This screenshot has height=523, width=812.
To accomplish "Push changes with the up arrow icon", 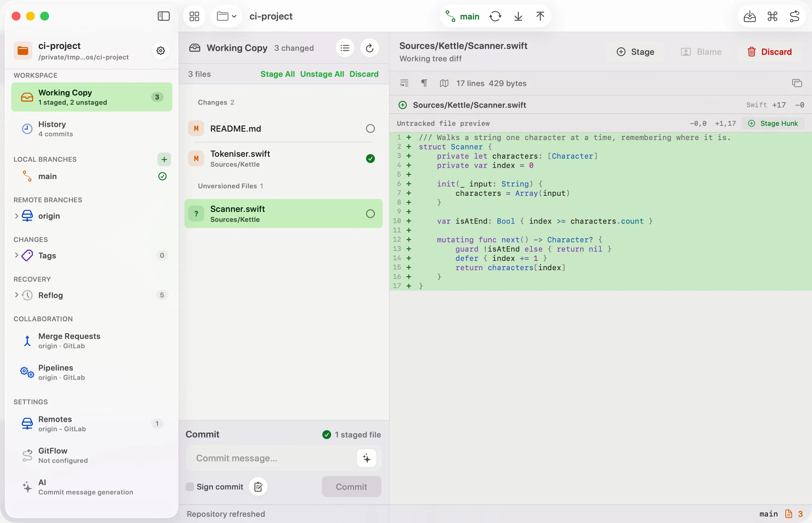I will (x=540, y=16).
